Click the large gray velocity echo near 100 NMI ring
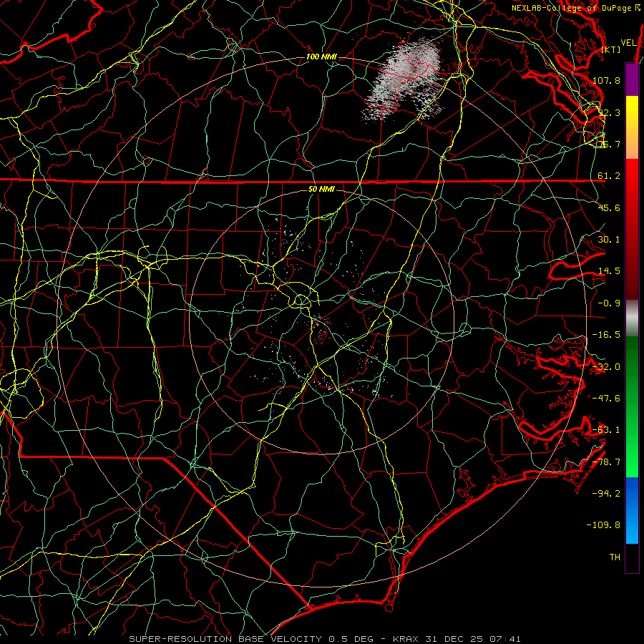644x644 pixels. click(x=406, y=79)
